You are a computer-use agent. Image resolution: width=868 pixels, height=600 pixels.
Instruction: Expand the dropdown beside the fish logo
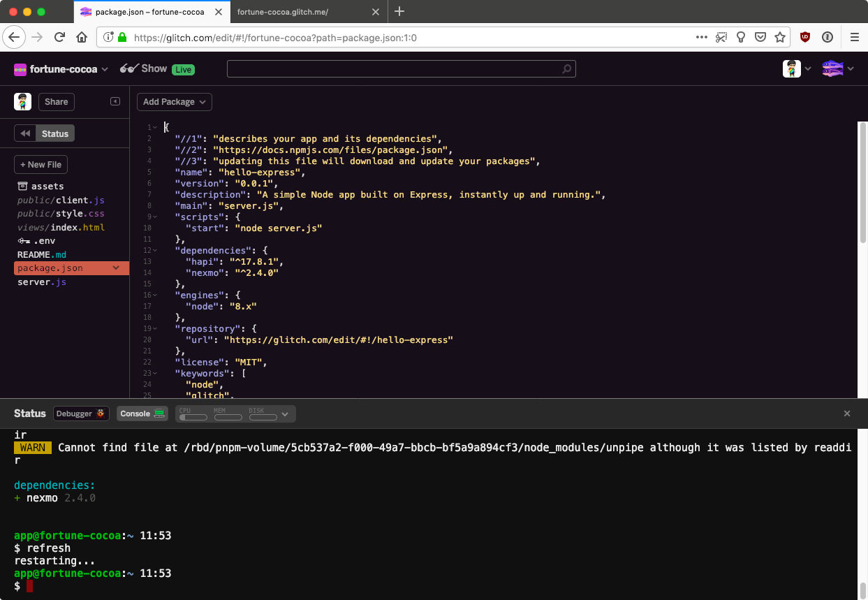click(x=851, y=68)
